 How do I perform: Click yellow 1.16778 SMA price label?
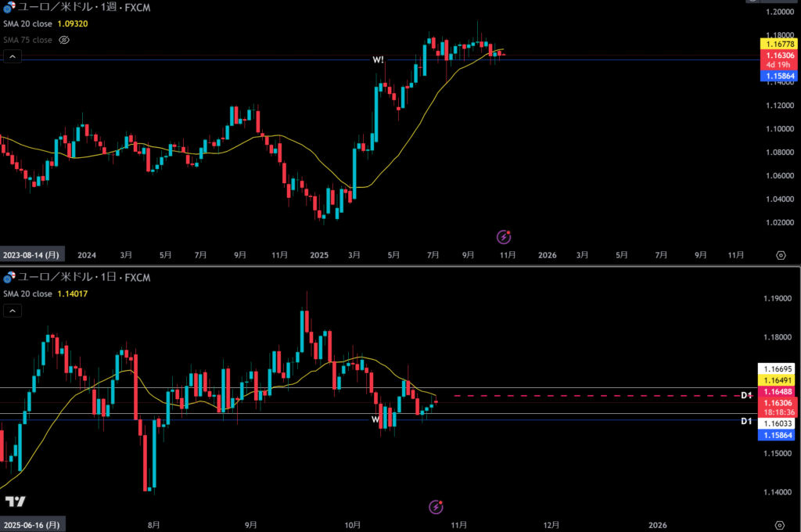tap(778, 46)
